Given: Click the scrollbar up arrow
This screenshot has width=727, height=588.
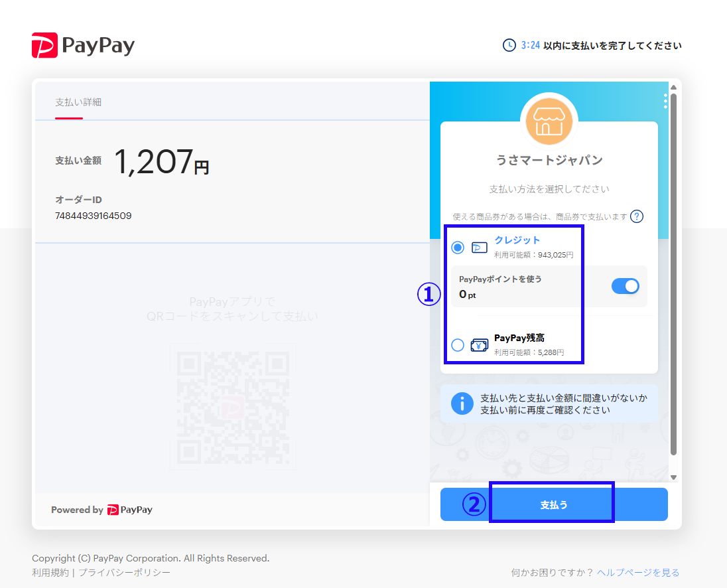Looking at the screenshot, I should pos(674,87).
